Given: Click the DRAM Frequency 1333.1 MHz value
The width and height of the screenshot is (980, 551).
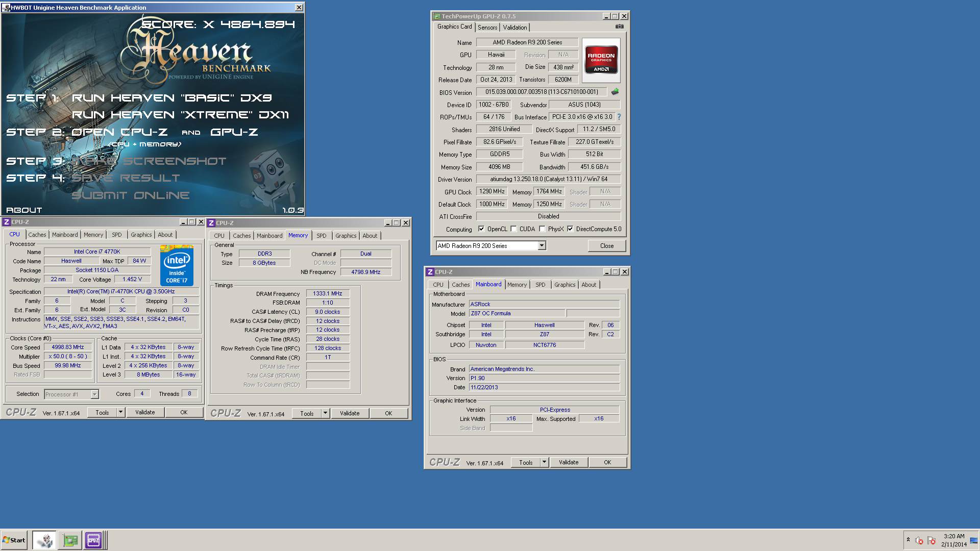Looking at the screenshot, I should [x=328, y=293].
